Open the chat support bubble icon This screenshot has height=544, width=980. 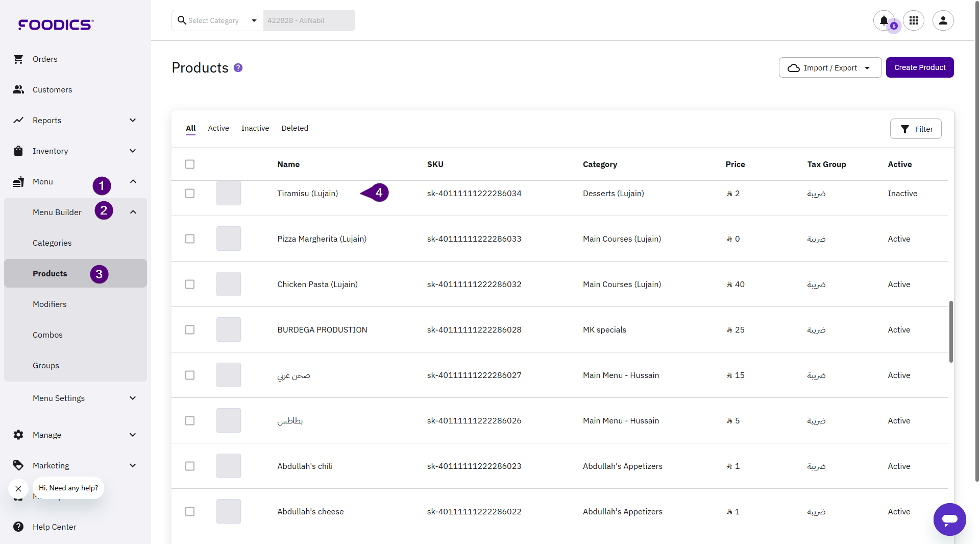pos(949,519)
